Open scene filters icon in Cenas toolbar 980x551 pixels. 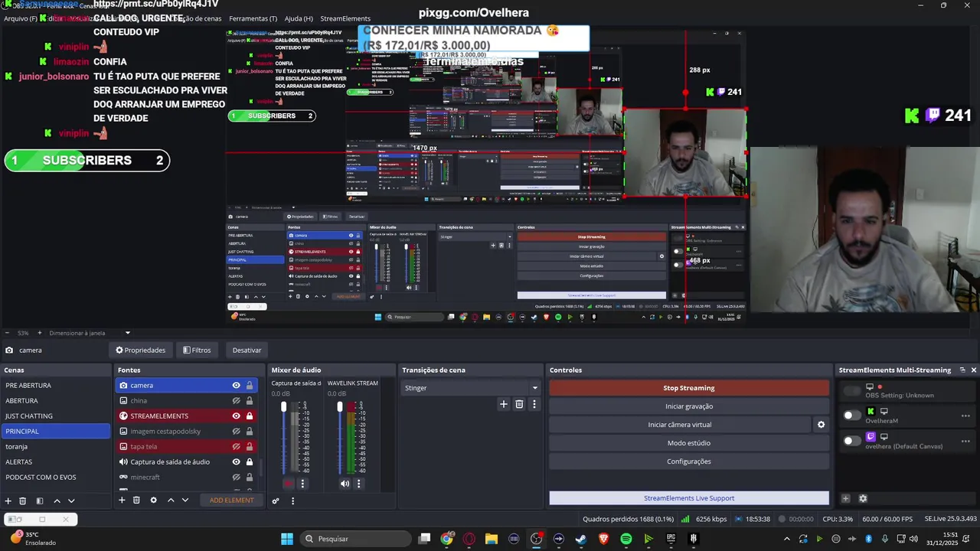[x=39, y=500]
